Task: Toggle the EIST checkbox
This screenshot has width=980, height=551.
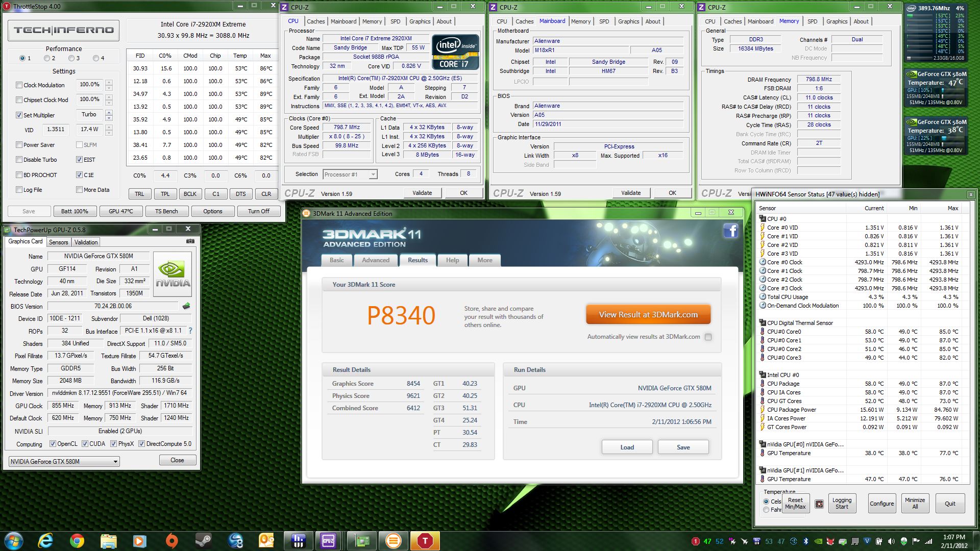Action: pyautogui.click(x=80, y=160)
